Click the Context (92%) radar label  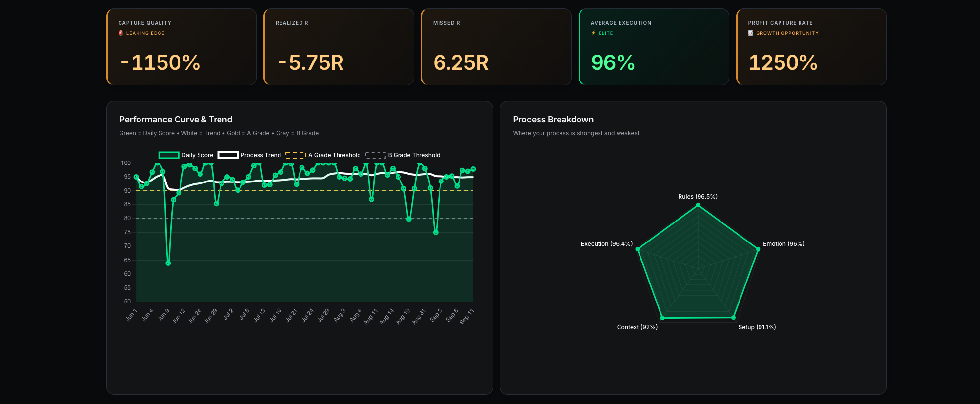tap(637, 327)
